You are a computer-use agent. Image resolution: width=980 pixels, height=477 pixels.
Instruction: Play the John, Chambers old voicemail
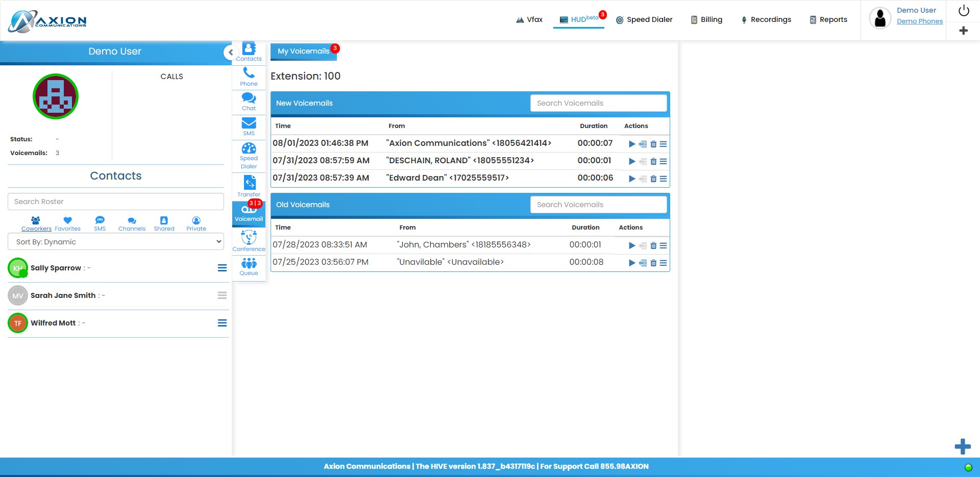(x=632, y=245)
